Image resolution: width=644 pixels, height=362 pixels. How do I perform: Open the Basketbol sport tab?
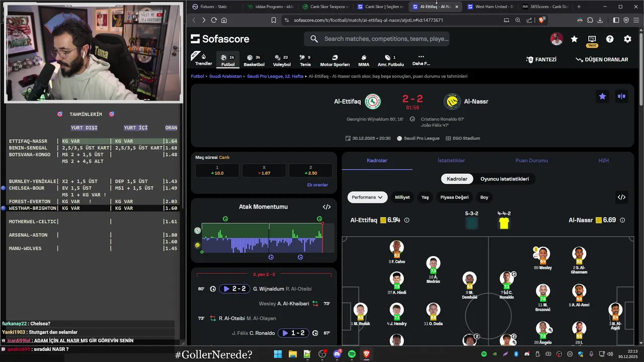tap(254, 60)
